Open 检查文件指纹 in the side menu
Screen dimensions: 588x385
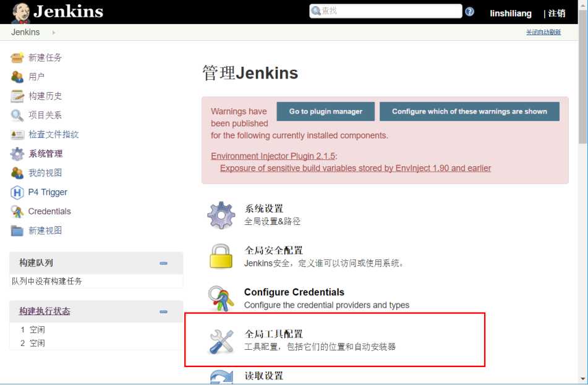click(x=54, y=135)
